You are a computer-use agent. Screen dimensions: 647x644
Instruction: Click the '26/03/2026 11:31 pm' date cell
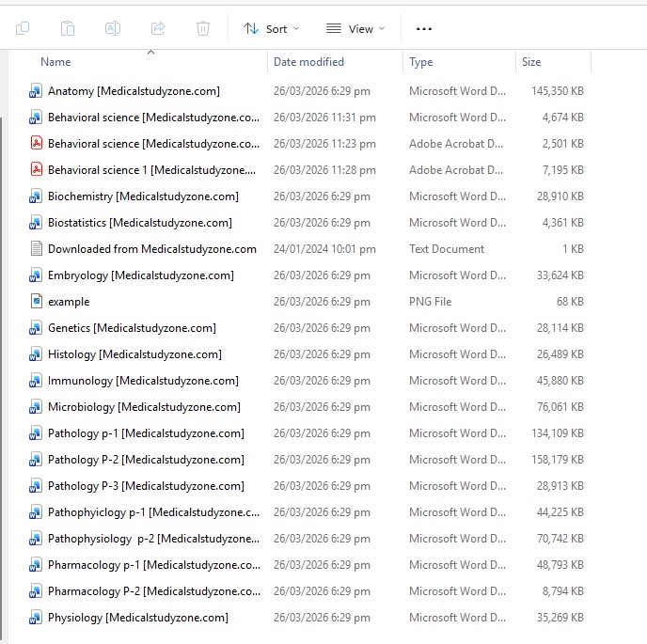coord(324,118)
